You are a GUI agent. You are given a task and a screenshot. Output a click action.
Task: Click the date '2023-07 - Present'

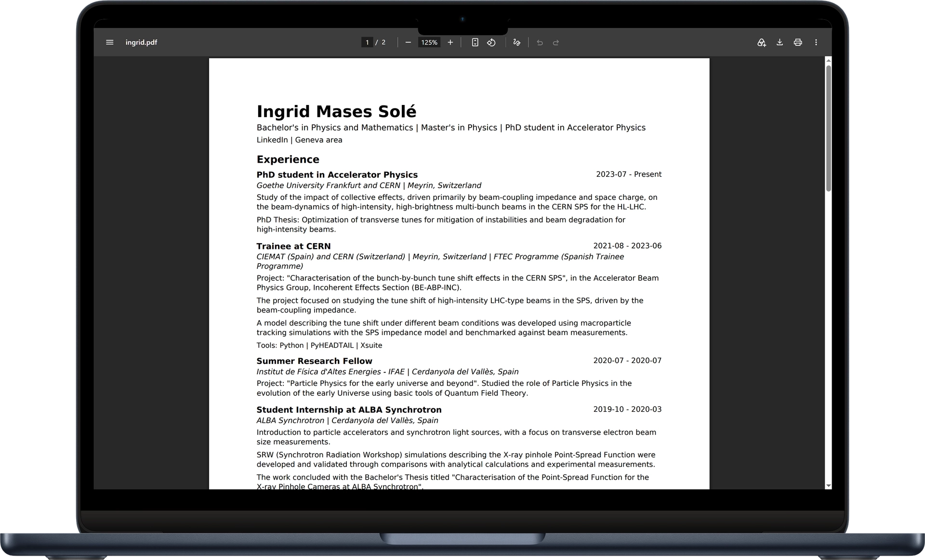[x=629, y=174]
